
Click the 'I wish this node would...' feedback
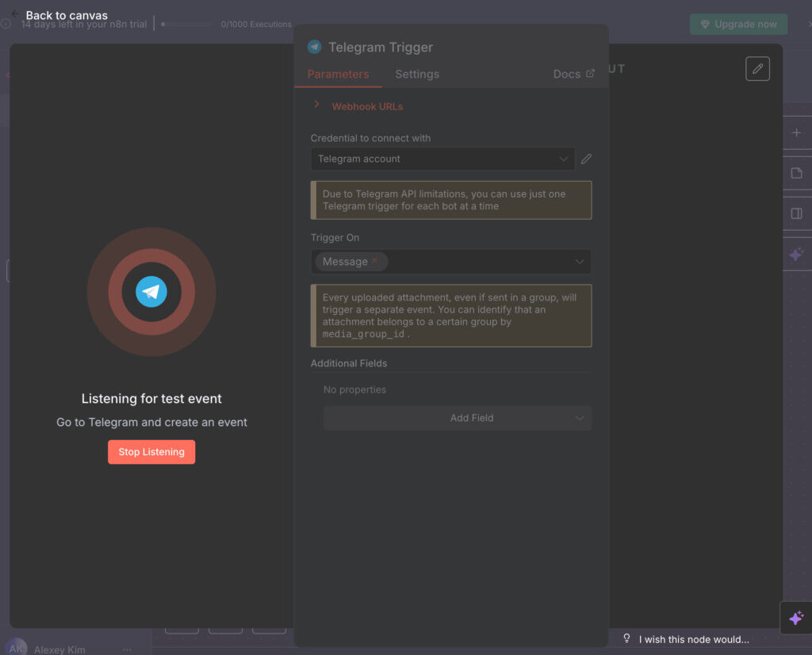tap(686, 639)
